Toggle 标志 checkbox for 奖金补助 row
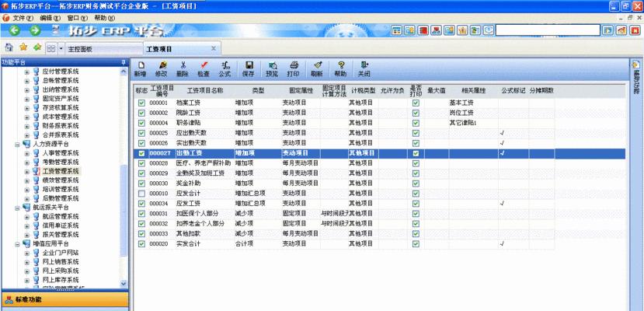The image size is (644, 311). (141, 183)
